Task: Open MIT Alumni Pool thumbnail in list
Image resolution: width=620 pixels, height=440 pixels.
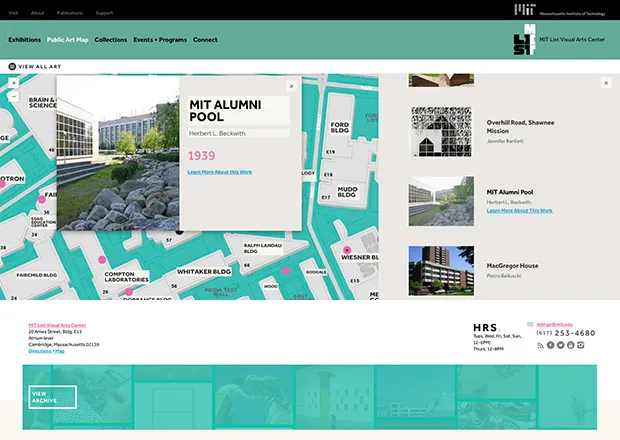Action: pos(441,201)
